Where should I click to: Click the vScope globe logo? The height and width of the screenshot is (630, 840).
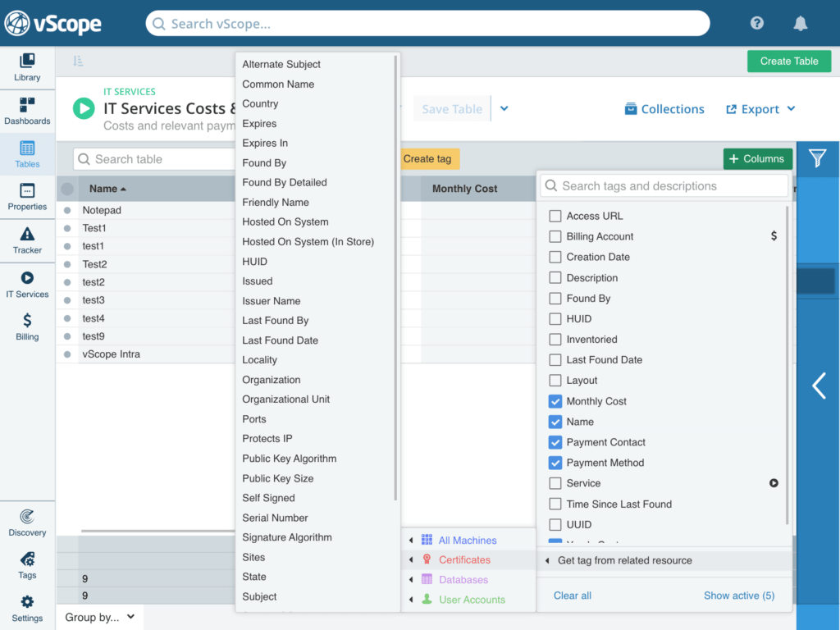click(17, 24)
